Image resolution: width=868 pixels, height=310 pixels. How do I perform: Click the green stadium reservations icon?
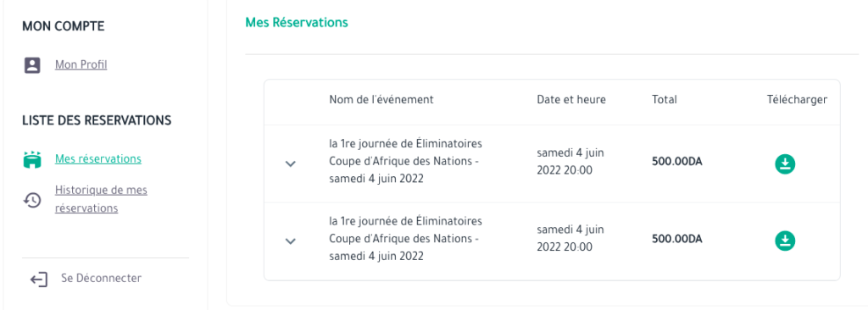pyautogui.click(x=32, y=159)
